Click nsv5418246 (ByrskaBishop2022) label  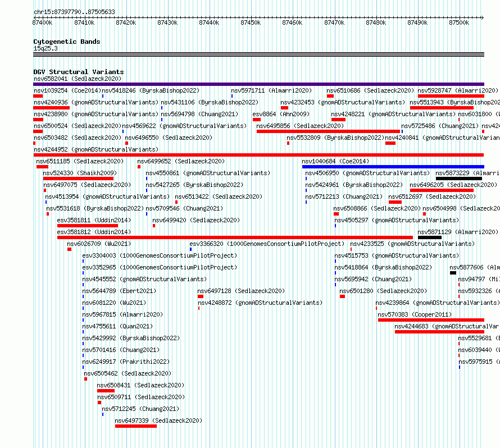tap(151, 90)
